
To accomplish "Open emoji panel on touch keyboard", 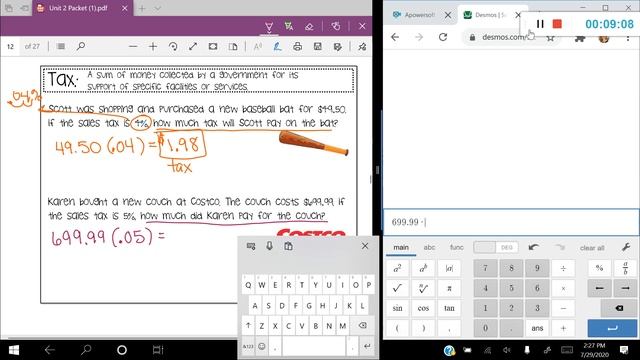I will [x=262, y=347].
